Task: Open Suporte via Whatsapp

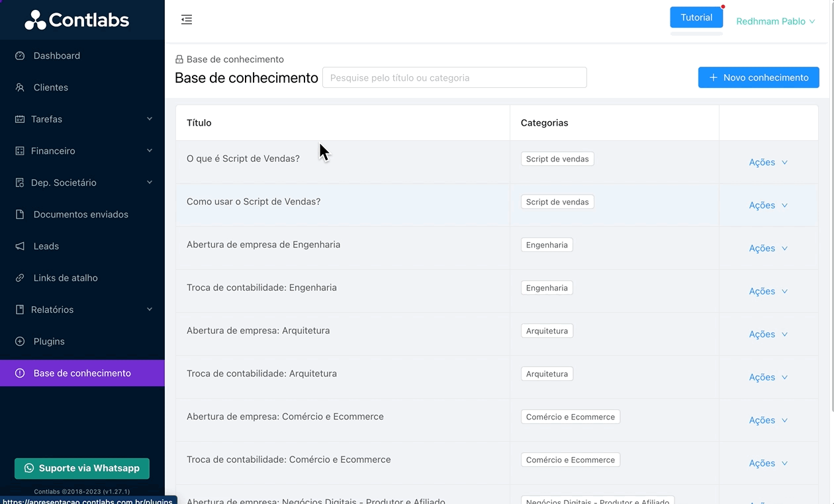Action: coord(82,468)
